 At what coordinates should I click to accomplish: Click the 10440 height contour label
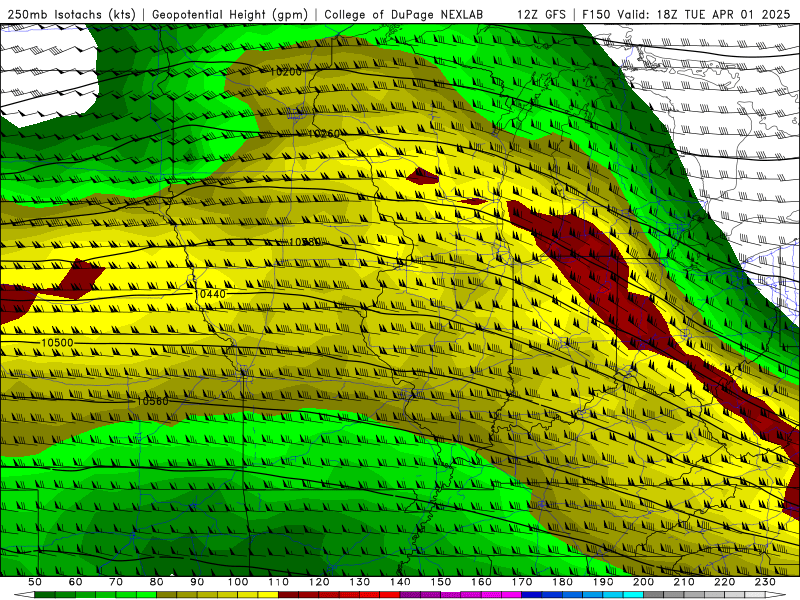click(x=210, y=294)
